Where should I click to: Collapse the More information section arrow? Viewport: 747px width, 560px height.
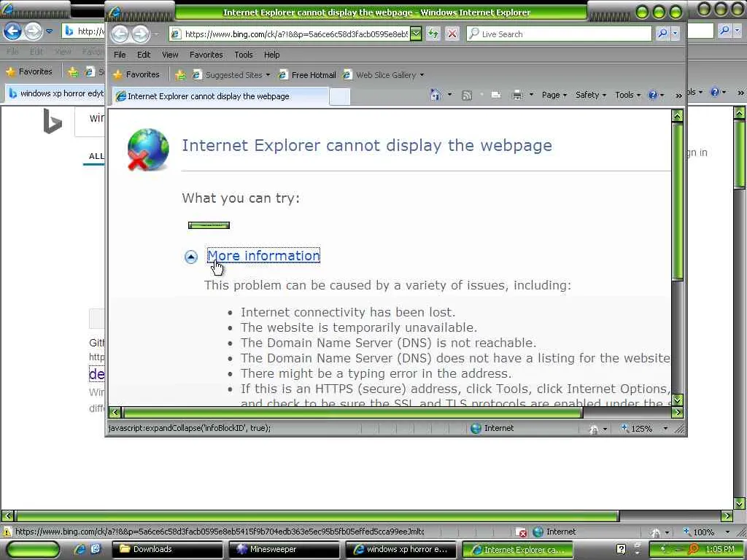coord(191,257)
